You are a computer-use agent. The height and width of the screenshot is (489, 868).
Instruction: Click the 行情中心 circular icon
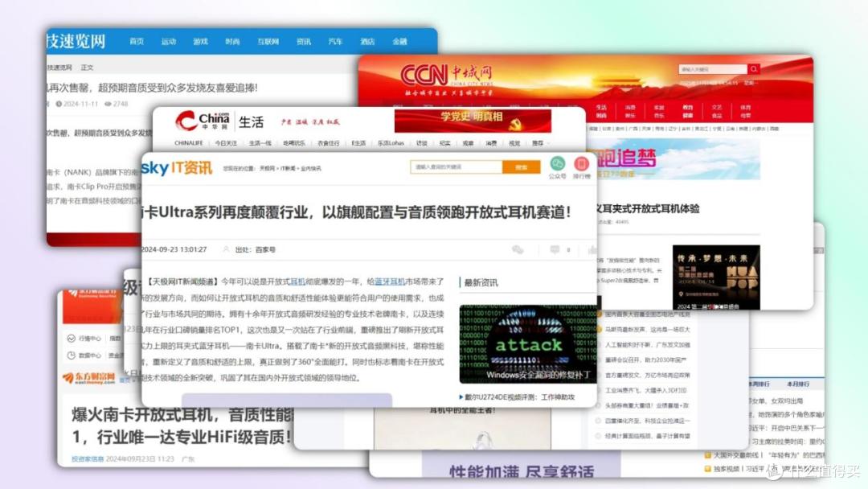71,339
